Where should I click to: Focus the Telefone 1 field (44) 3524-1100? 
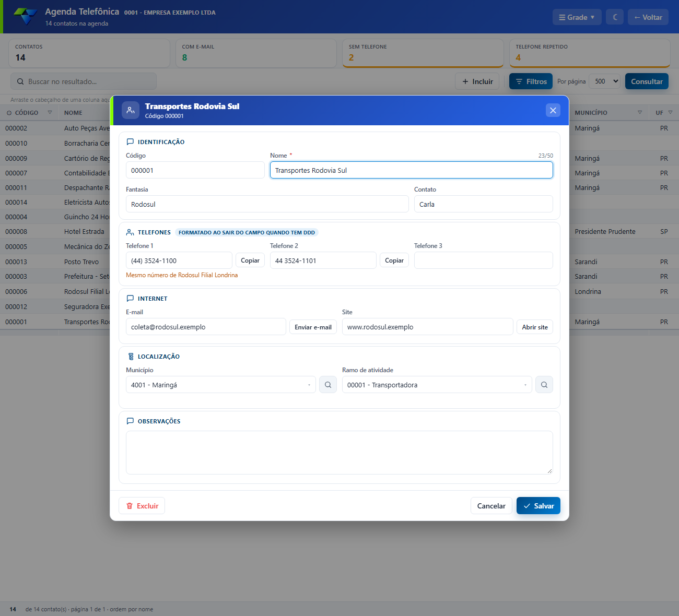tap(179, 260)
